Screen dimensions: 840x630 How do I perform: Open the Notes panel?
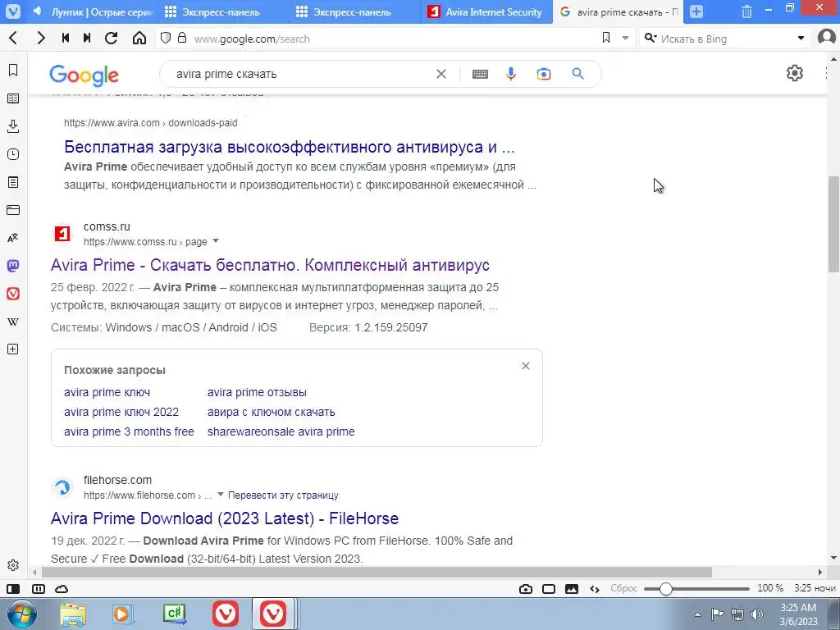click(x=13, y=182)
